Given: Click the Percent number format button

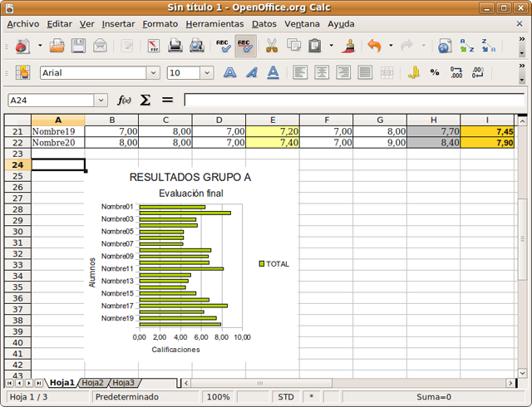Looking at the screenshot, I should (435, 73).
